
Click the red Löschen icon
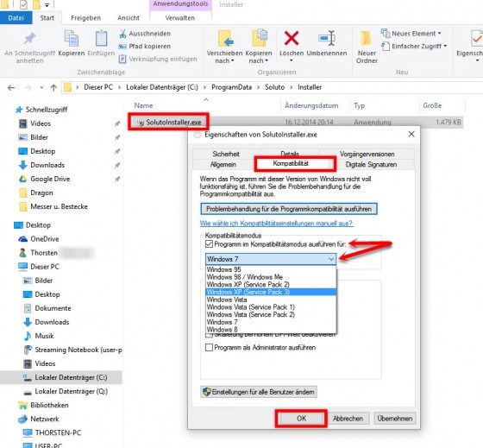click(x=292, y=38)
